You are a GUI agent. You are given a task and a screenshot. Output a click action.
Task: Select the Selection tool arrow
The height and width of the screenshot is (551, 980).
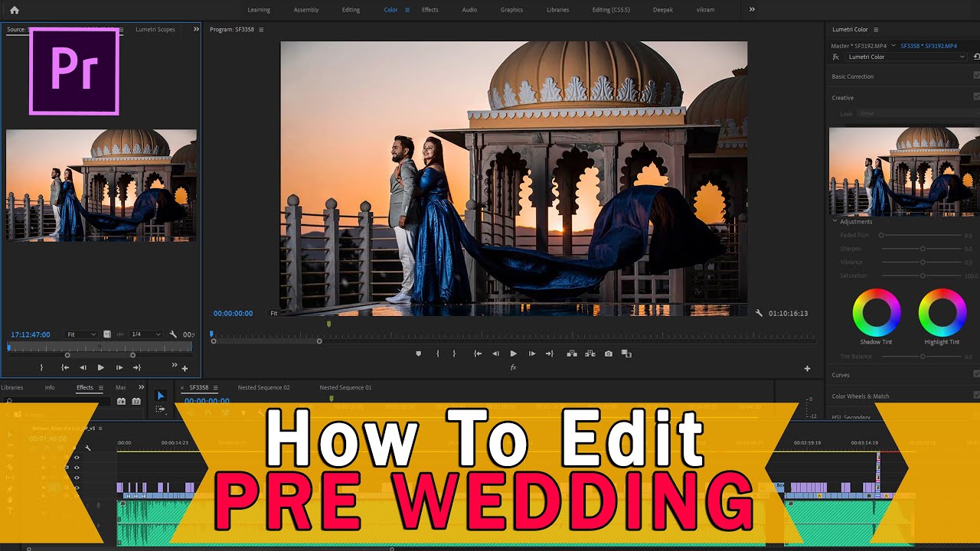coord(160,396)
